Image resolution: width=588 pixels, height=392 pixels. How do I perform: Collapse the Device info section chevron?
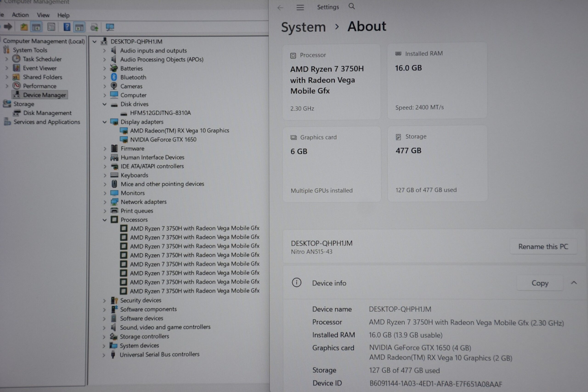pyautogui.click(x=574, y=283)
